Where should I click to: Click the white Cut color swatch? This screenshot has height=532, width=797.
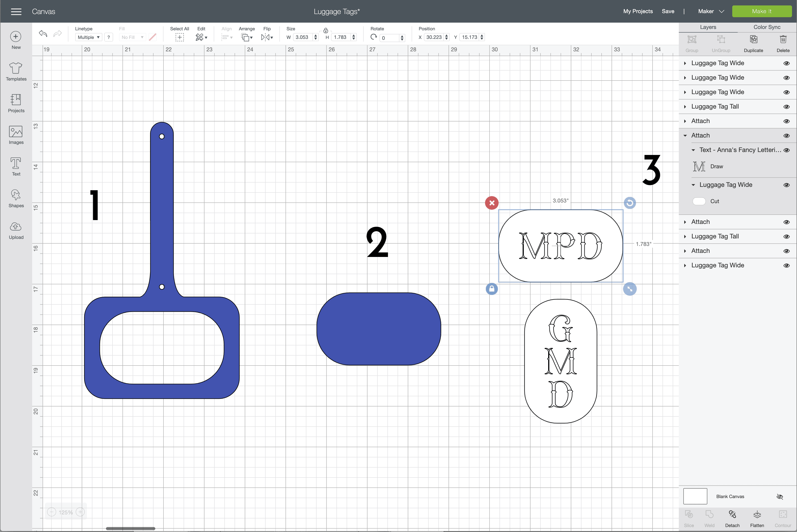tap(699, 201)
